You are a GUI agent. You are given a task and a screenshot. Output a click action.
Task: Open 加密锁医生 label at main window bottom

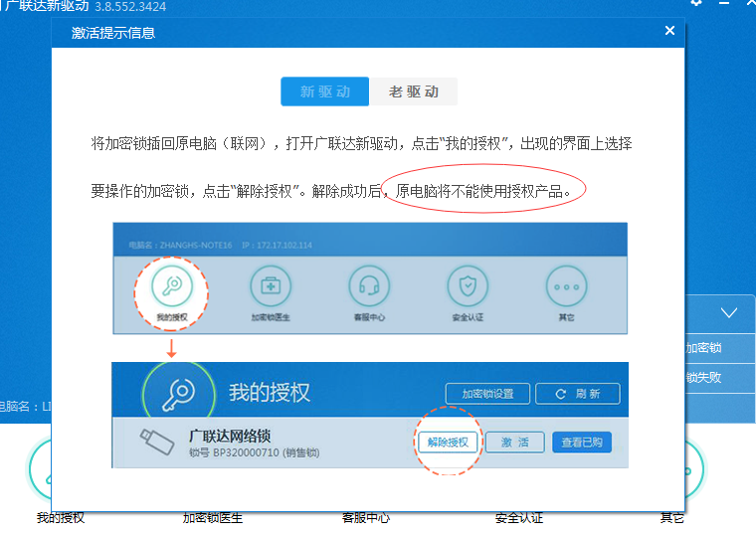213,518
